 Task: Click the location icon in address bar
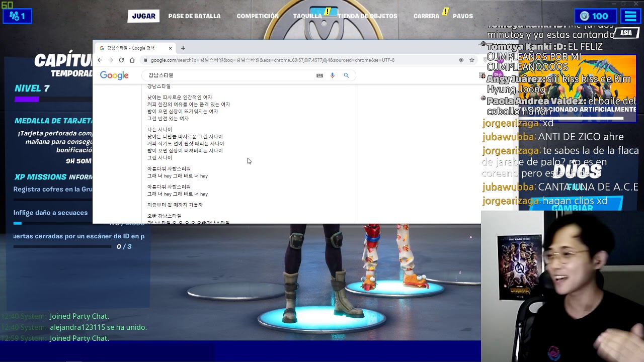pyautogui.click(x=461, y=60)
